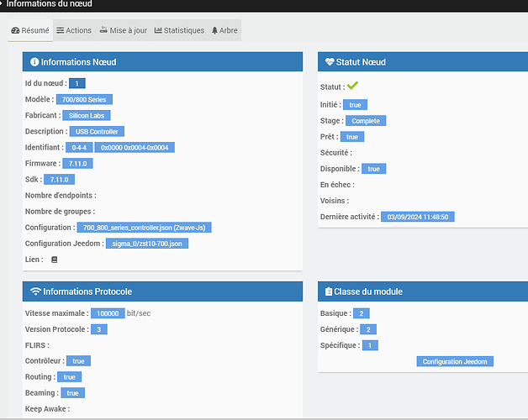The width and height of the screenshot is (528, 420).
Task: Click the "0-4-4" identifier badge
Action: 79,147
